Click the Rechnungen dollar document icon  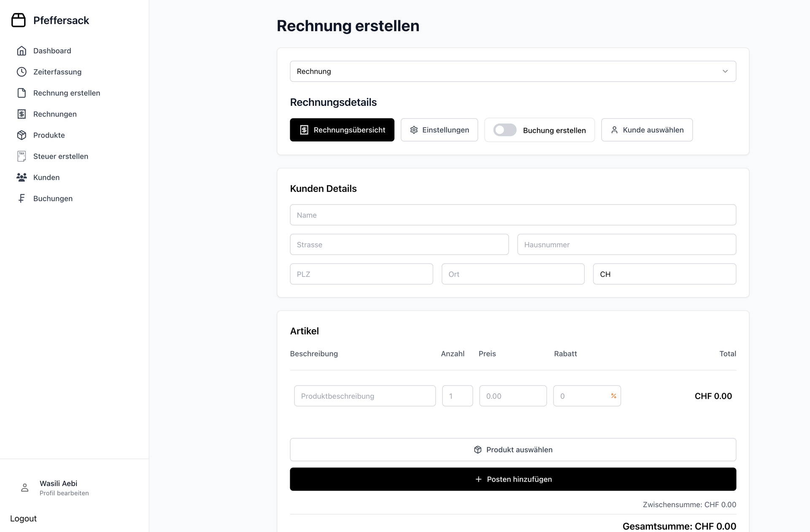click(x=22, y=114)
